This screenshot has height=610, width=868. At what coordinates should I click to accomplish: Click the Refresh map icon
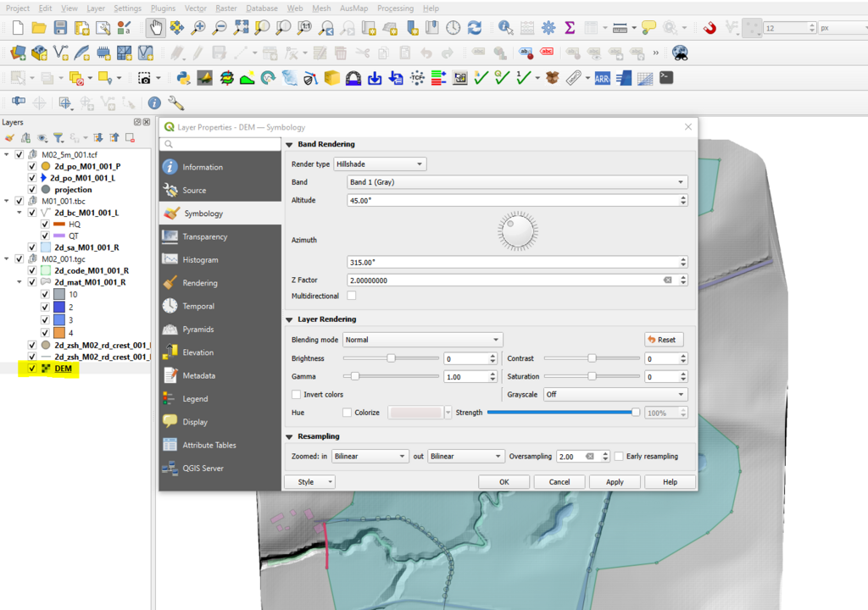(475, 28)
